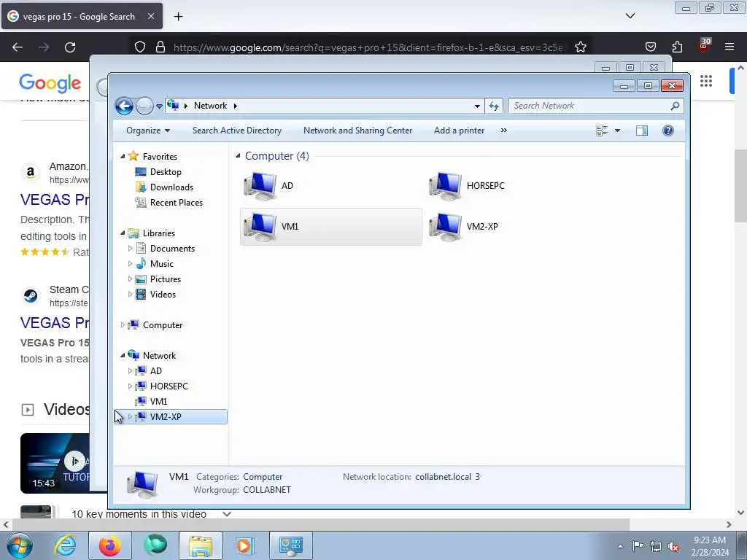Select VM1 in navigation tree
The image size is (747, 560).
pos(158,402)
